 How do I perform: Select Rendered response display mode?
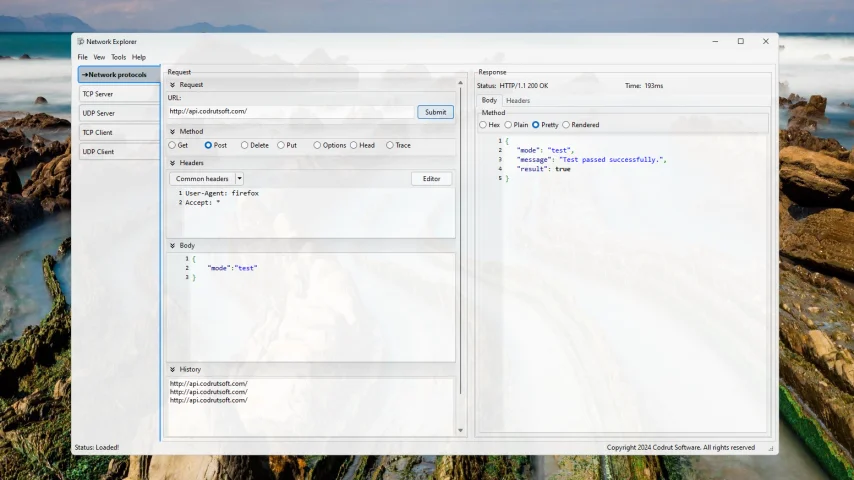(x=566, y=125)
